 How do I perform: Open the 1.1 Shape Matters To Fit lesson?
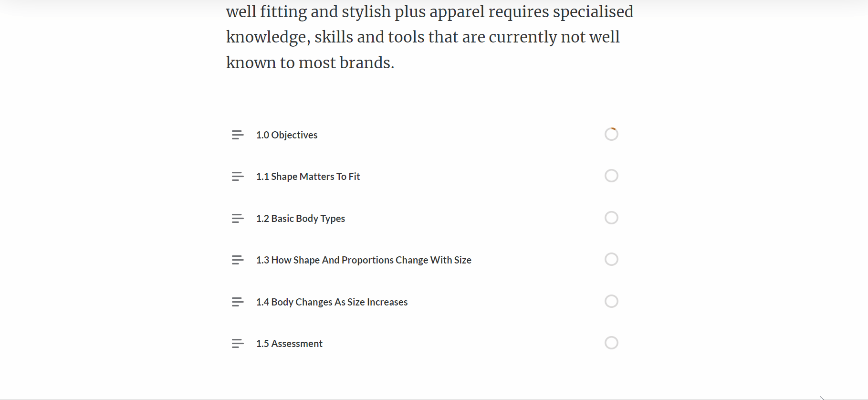coord(308,177)
